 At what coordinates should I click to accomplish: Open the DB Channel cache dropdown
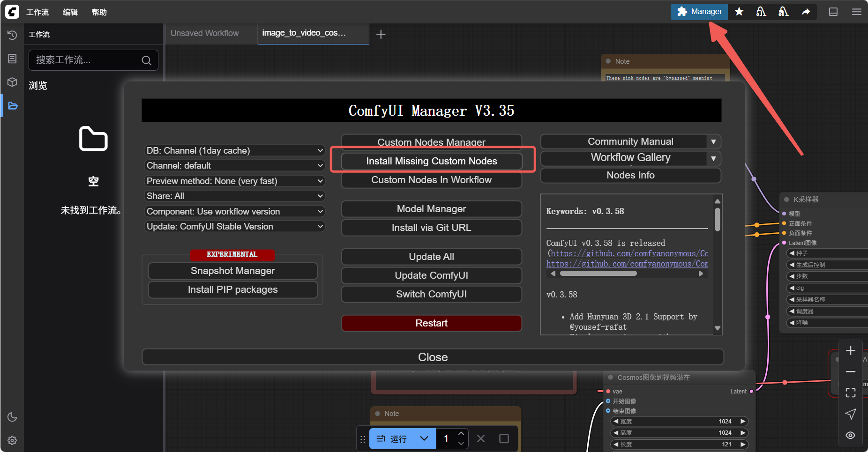(x=234, y=151)
